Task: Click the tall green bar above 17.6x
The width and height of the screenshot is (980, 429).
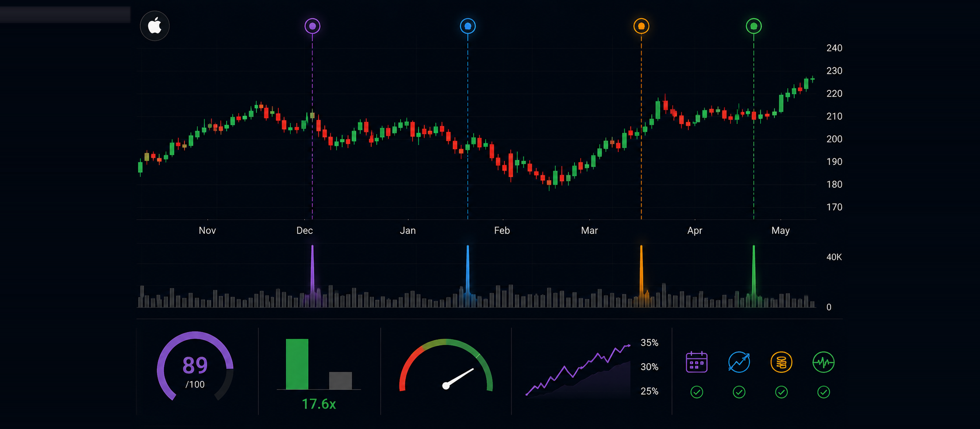Action: (x=297, y=364)
